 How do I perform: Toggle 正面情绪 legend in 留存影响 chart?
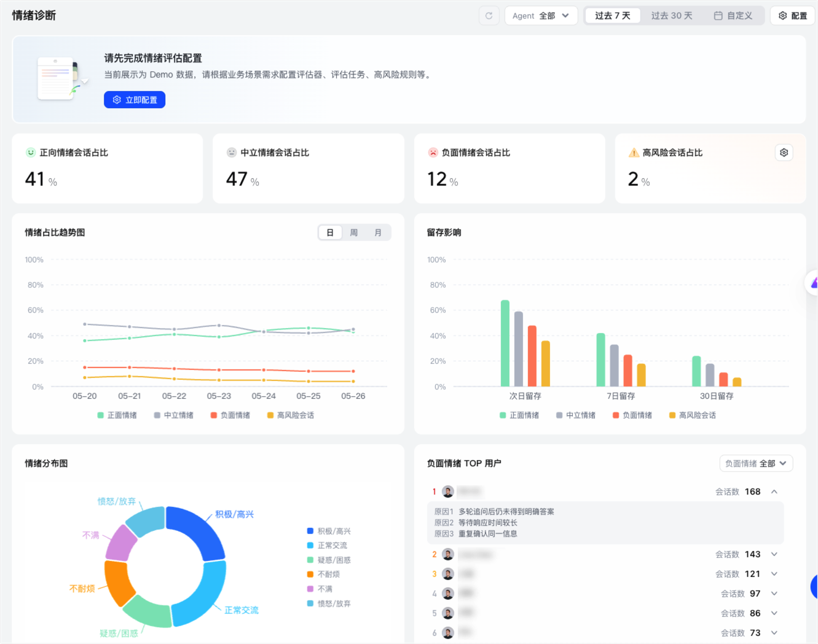coord(519,415)
